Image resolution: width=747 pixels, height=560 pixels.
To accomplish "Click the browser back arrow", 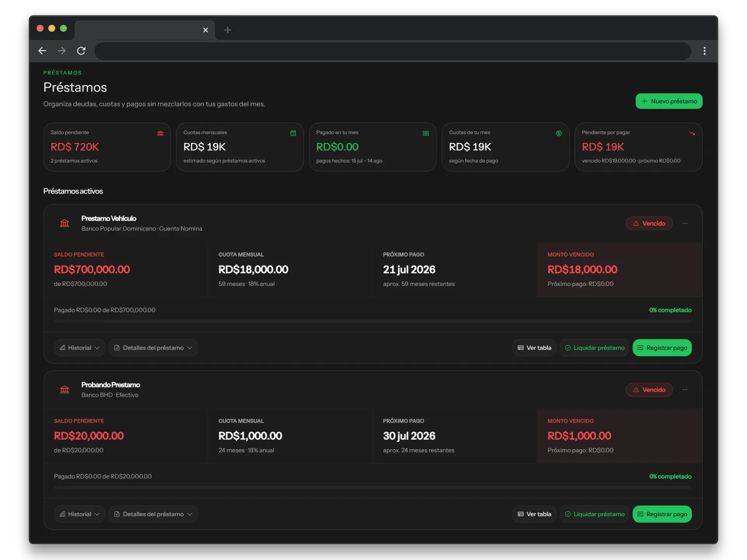I will (x=42, y=51).
